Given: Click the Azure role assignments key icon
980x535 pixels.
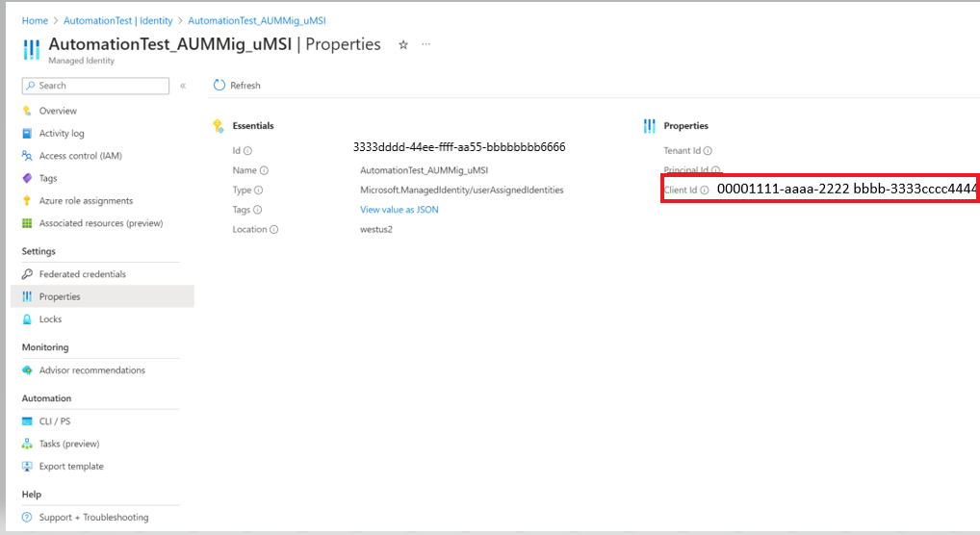Looking at the screenshot, I should tap(27, 200).
